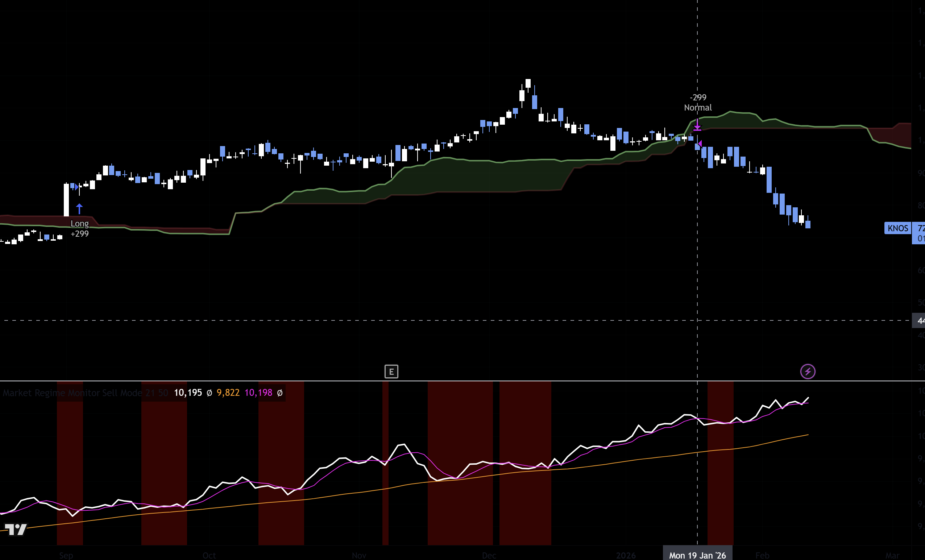Select the orange 9,822 indicator value
The height and width of the screenshot is (560, 925).
click(228, 393)
